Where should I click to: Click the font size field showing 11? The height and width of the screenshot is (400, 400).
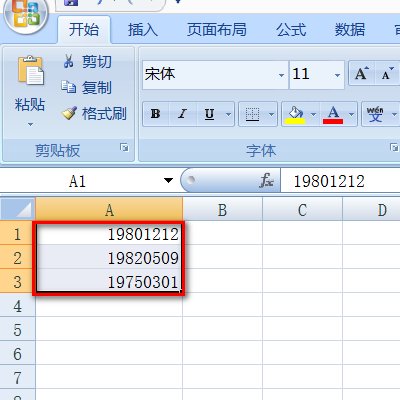[310, 74]
